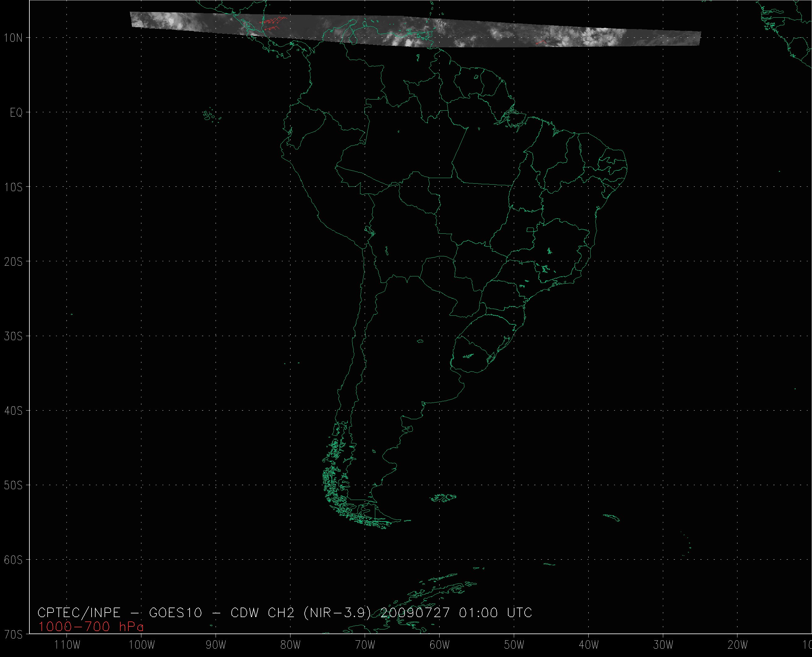Select the 70W longitude label
This screenshot has height=657, width=812.
tap(365, 645)
